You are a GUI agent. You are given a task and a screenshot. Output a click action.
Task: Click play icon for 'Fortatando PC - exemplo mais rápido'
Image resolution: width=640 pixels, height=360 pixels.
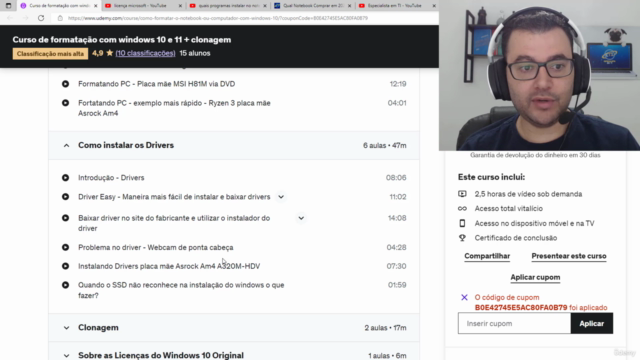click(65, 103)
